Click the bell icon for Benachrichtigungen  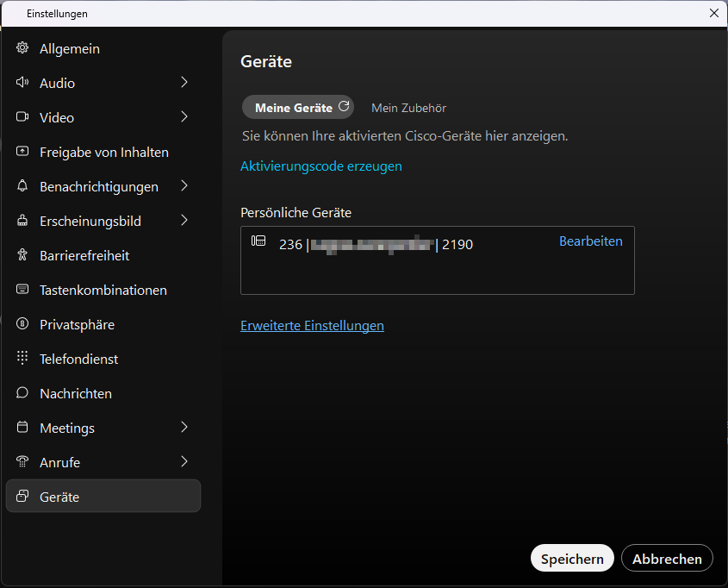22,186
